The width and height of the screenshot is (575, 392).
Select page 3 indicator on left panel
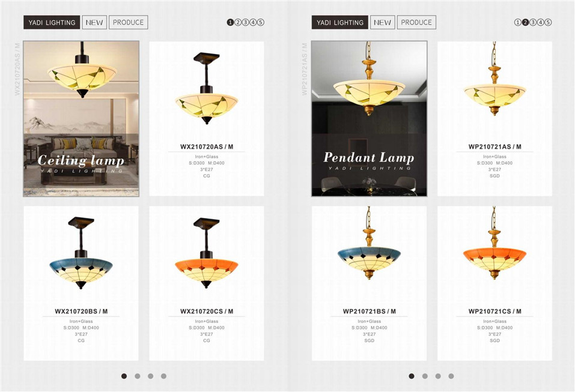coord(245,22)
